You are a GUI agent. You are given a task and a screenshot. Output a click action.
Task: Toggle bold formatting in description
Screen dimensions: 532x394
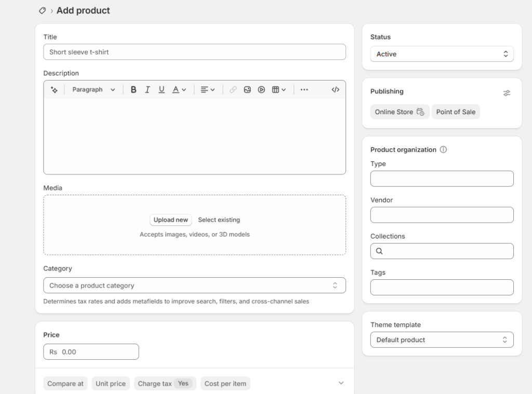134,89
